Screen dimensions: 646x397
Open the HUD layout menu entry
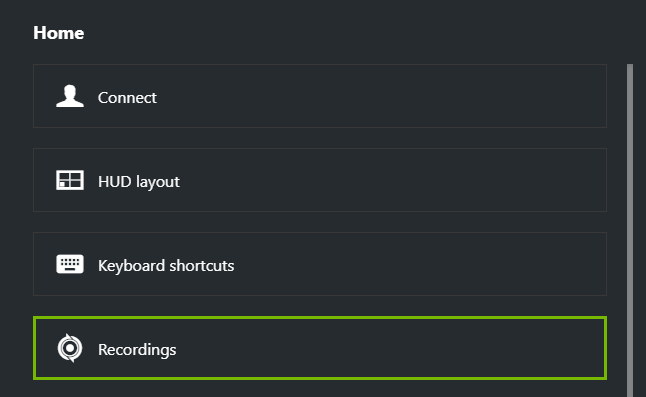point(320,180)
